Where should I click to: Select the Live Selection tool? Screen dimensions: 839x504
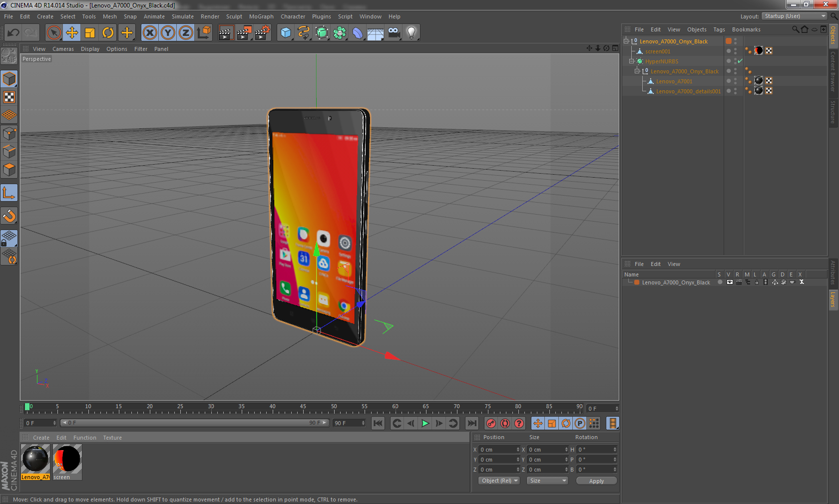pyautogui.click(x=53, y=33)
